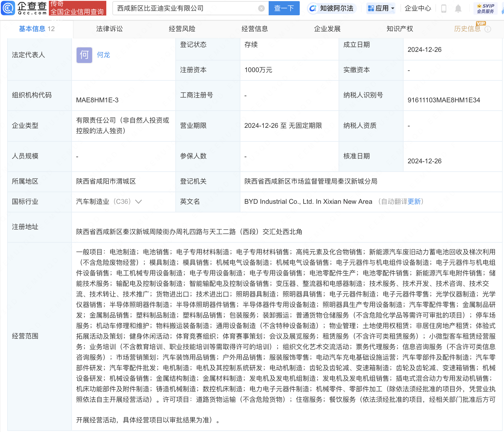Click founding date 2024-12-26 next to 成立日期
The width and height of the screenshot is (504, 432).
tap(425, 50)
